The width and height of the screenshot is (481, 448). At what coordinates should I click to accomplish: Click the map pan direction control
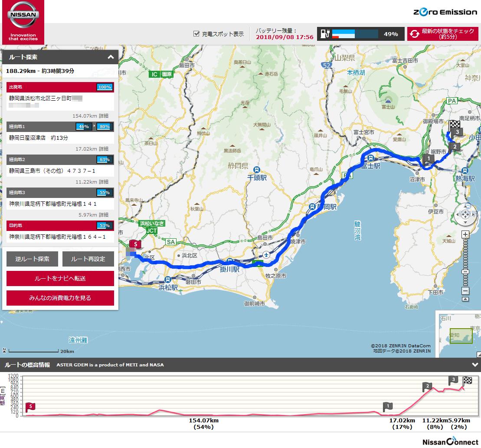pos(465,214)
